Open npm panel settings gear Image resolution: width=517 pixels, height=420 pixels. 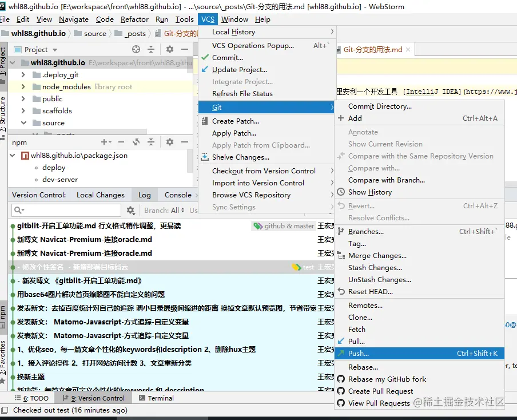pos(169,142)
